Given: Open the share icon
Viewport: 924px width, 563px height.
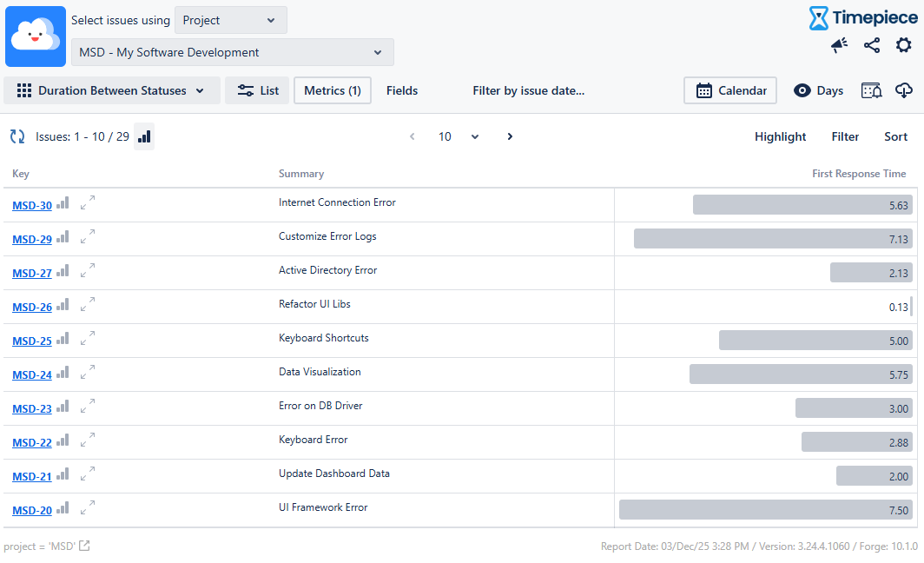Looking at the screenshot, I should pyautogui.click(x=872, y=45).
